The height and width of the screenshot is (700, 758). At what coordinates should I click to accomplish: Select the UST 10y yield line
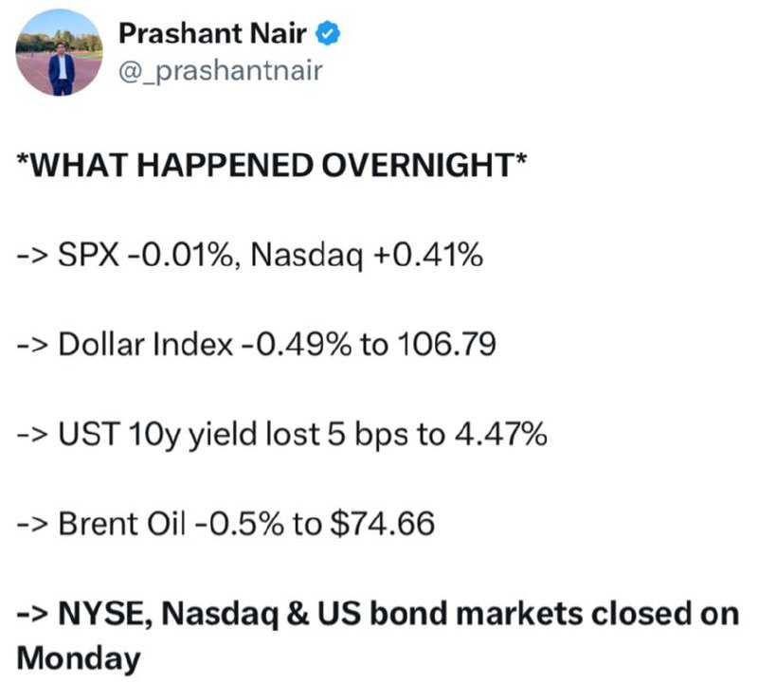[x=281, y=434]
